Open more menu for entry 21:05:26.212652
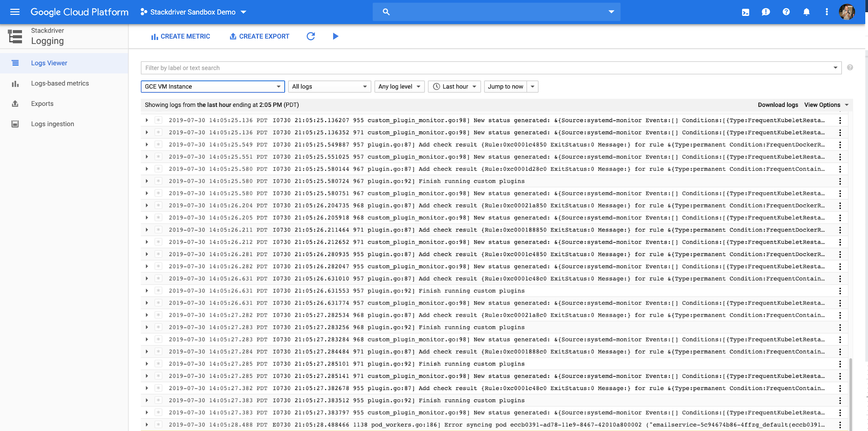This screenshot has width=868, height=431. click(x=840, y=242)
